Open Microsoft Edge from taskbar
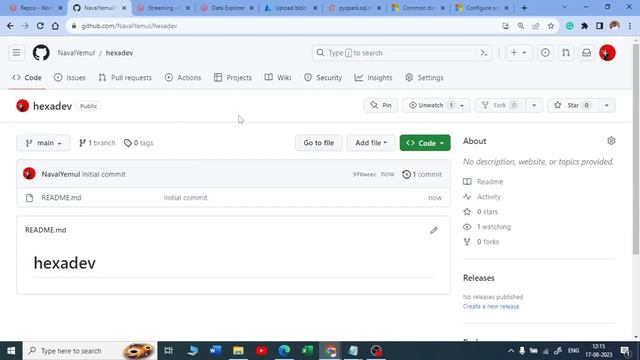Screen dimensions: 640x360 point(284,351)
